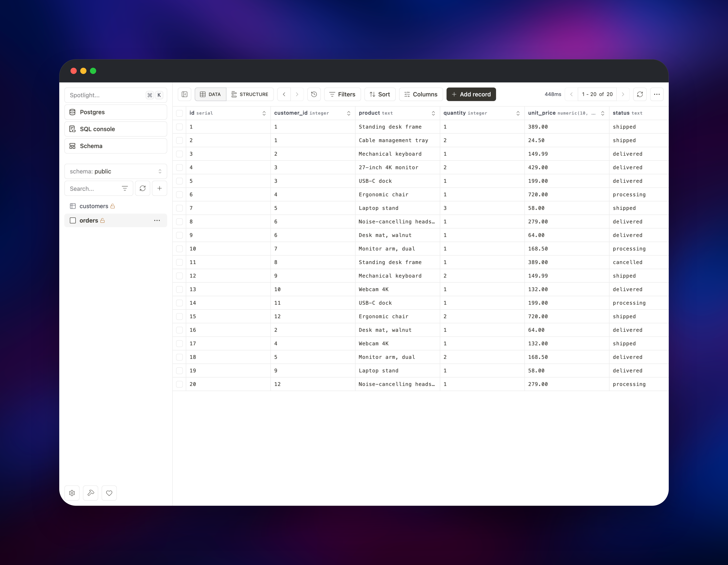Open settings gear in sidebar footer
728x565 pixels.
click(x=72, y=493)
